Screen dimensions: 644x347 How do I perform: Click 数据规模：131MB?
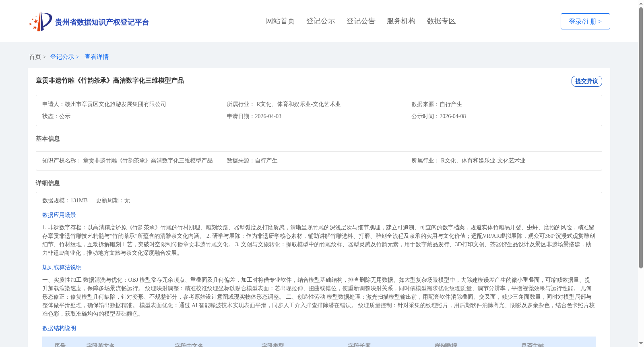point(65,200)
